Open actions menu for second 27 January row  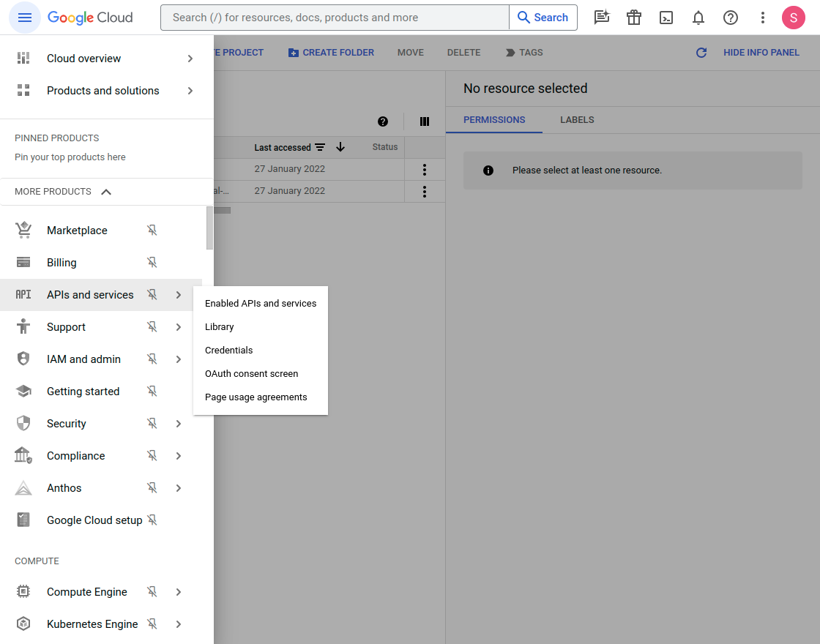coord(425,191)
